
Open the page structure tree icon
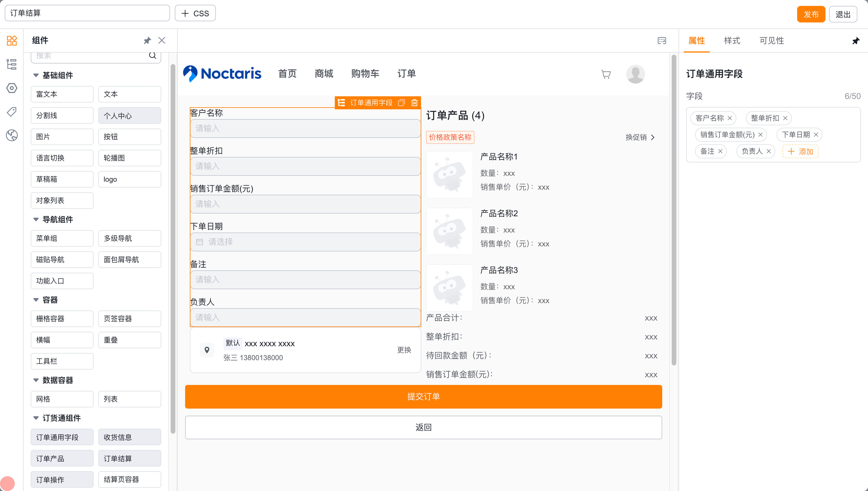coord(12,64)
